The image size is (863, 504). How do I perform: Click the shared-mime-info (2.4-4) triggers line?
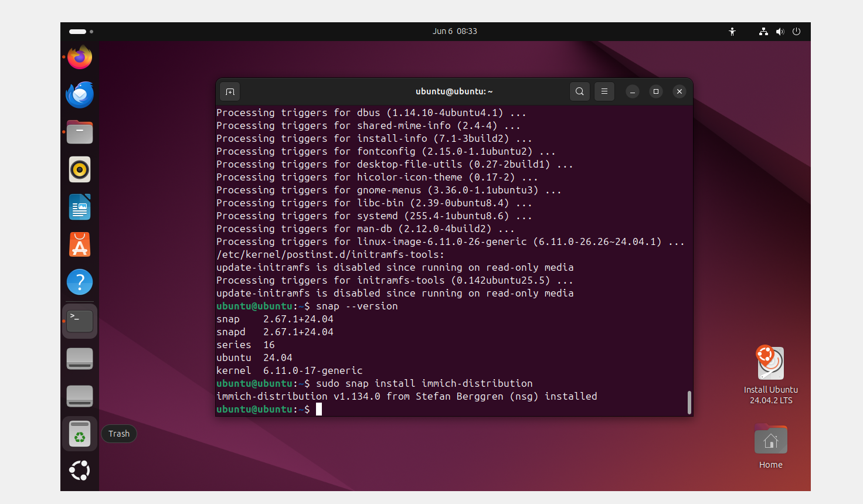[x=369, y=125]
